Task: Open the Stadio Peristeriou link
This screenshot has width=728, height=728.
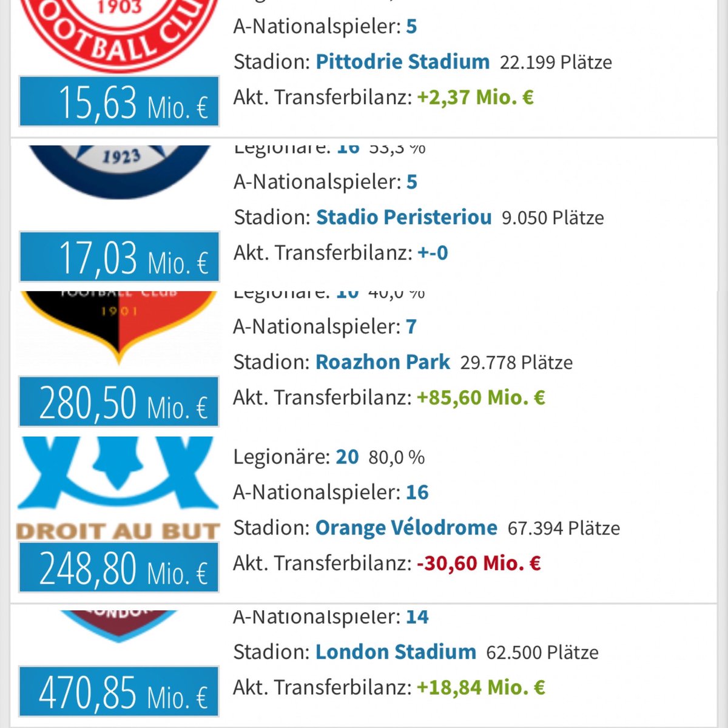Action: [404, 217]
